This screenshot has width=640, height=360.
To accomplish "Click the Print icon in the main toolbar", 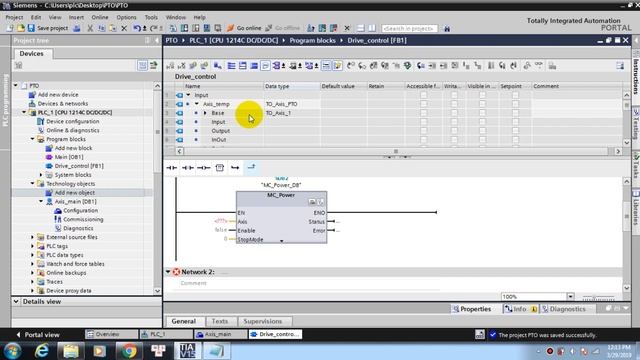I will (77, 28).
